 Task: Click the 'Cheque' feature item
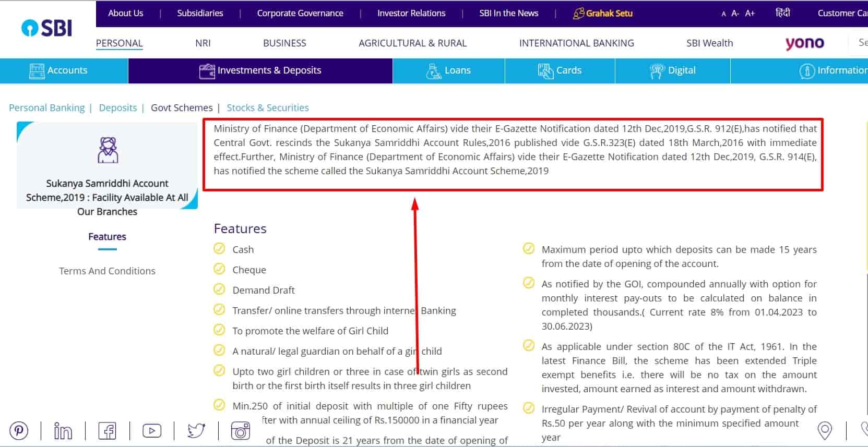[x=249, y=270]
